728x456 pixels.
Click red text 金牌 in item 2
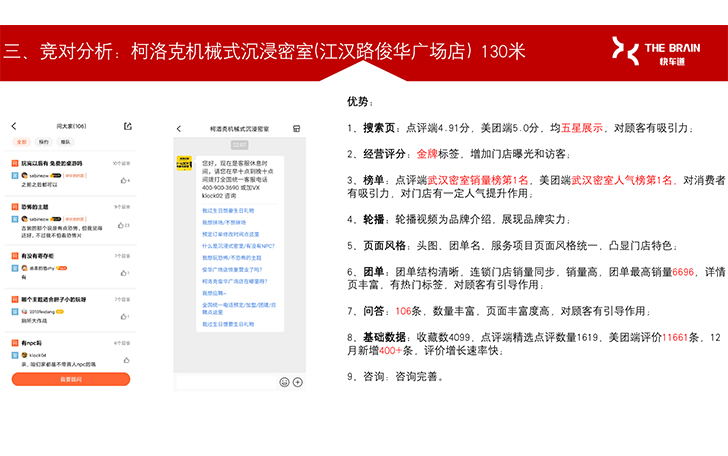coord(427,154)
